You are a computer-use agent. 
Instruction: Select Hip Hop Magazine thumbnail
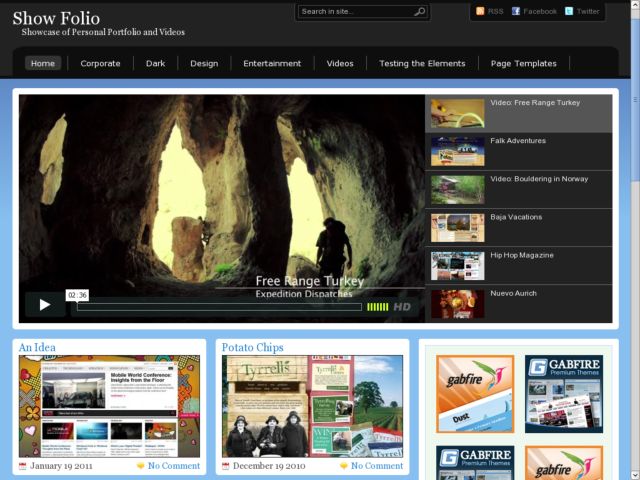[x=458, y=266]
